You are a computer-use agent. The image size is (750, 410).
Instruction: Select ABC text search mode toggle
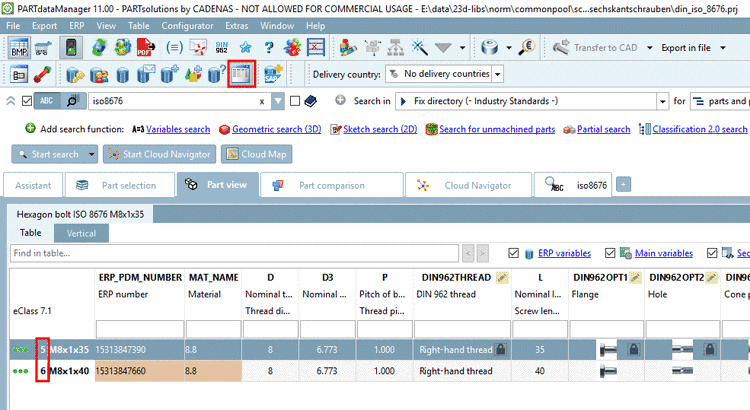click(47, 101)
